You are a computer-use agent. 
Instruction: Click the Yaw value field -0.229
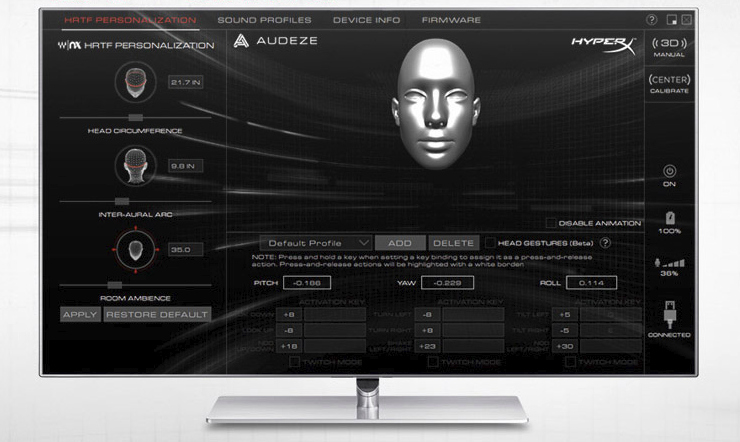(x=447, y=283)
